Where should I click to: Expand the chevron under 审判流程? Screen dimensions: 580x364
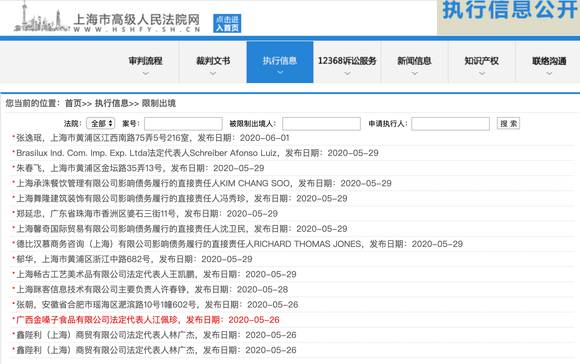[146, 74]
